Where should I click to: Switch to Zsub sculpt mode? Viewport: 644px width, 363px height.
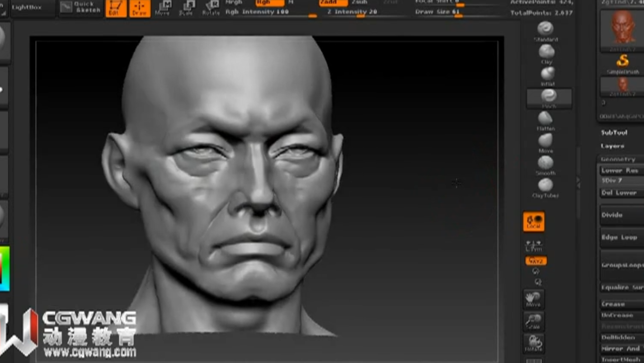[360, 3]
